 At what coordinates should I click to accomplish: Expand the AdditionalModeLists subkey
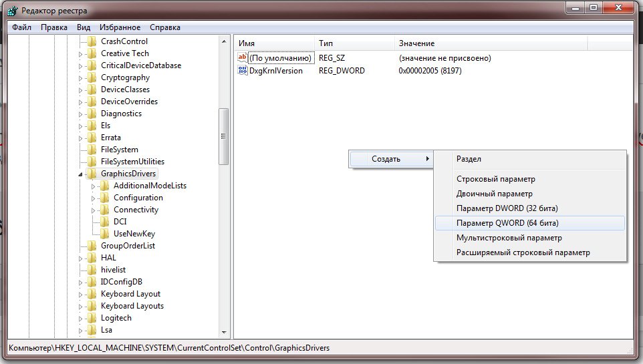pos(94,186)
